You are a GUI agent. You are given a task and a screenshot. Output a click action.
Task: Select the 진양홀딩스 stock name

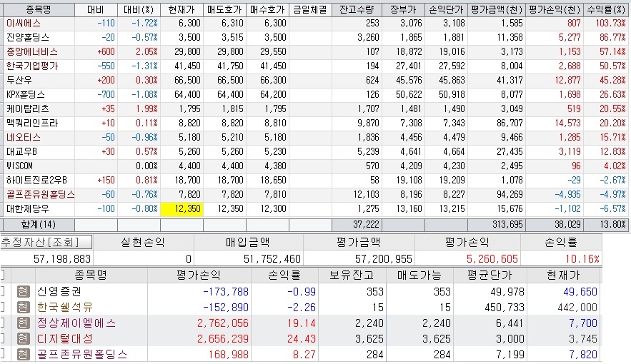[x=28, y=38]
